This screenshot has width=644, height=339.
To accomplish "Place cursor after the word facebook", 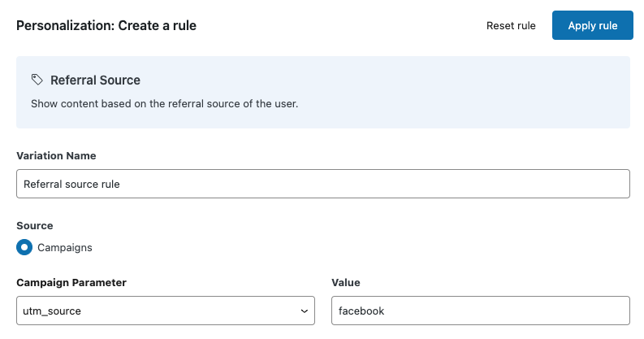I will point(387,311).
